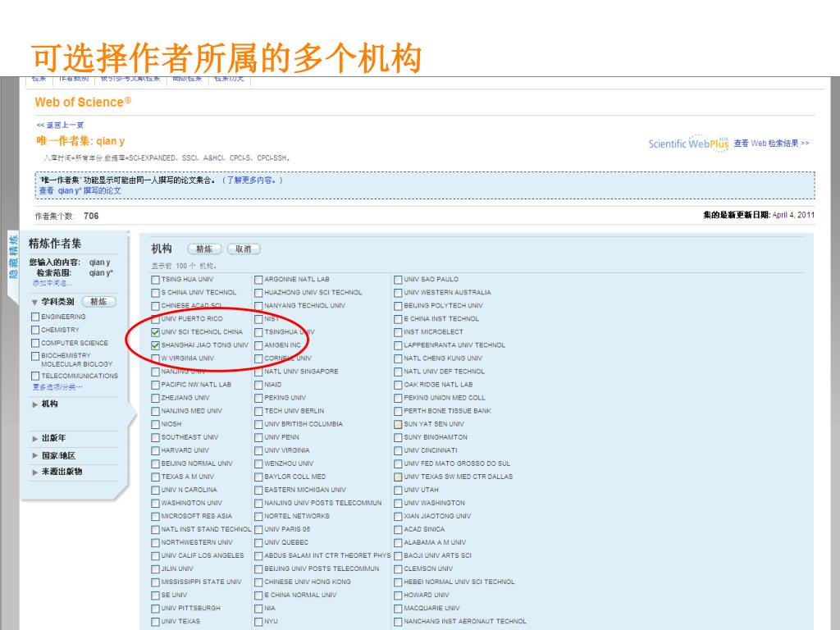Check the UNIV QUEBEC checkbox
The image size is (840, 630).
click(x=258, y=543)
